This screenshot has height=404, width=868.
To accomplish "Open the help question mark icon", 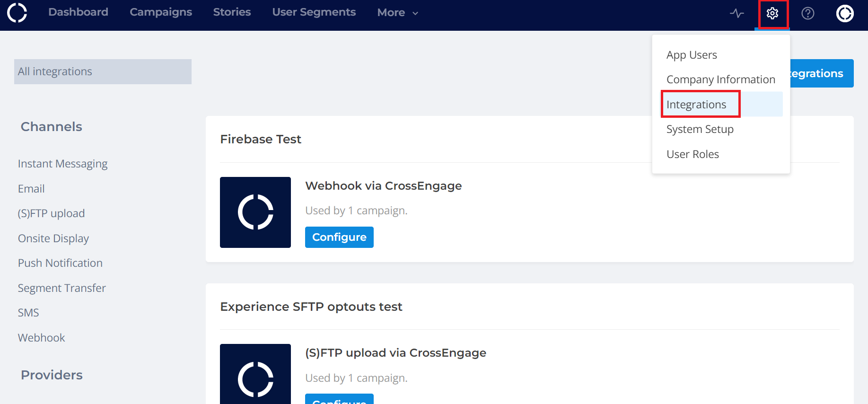I will tap(808, 13).
